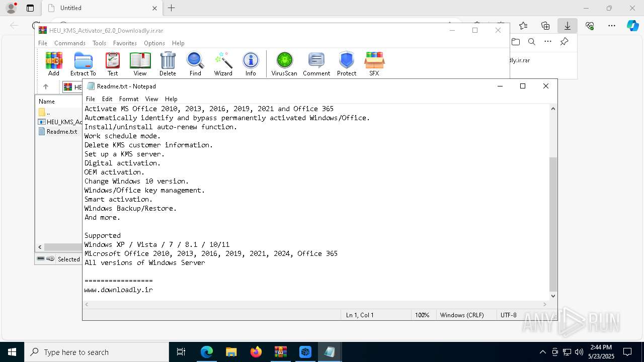Click the Extract To toolbar icon

tap(83, 64)
